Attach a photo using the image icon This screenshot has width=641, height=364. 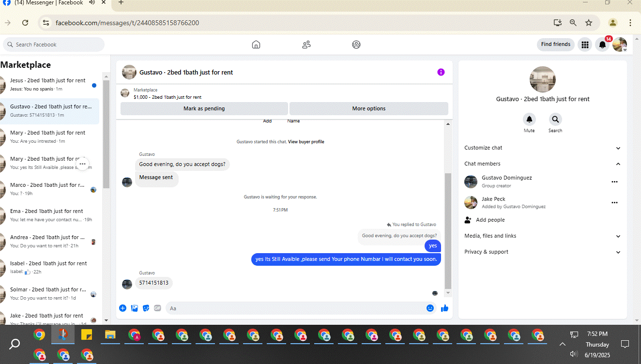135,308
